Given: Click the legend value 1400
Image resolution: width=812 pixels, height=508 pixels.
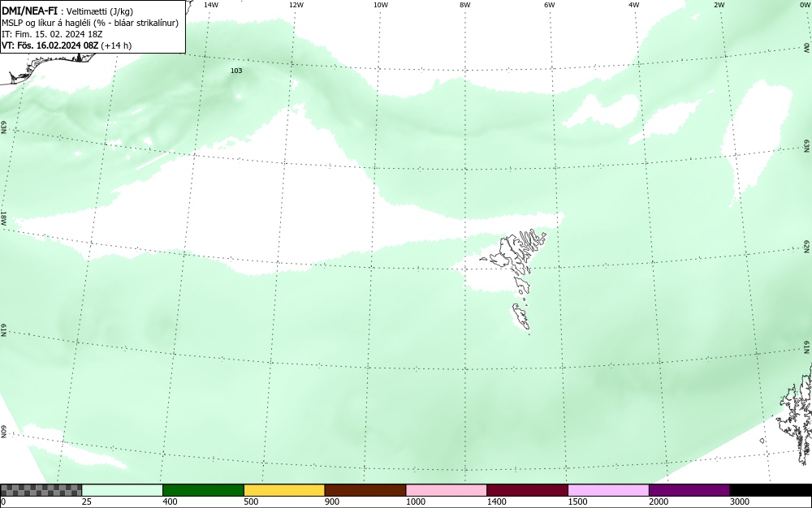Looking at the screenshot, I should click(497, 502).
